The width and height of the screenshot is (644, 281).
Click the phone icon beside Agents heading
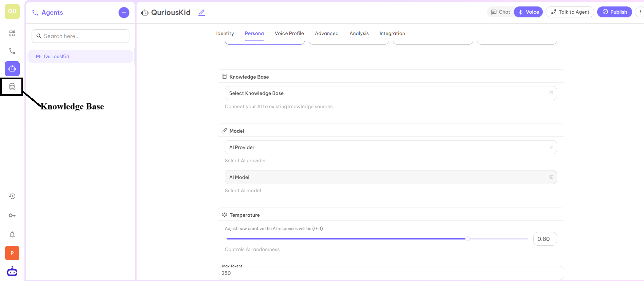coord(35,13)
